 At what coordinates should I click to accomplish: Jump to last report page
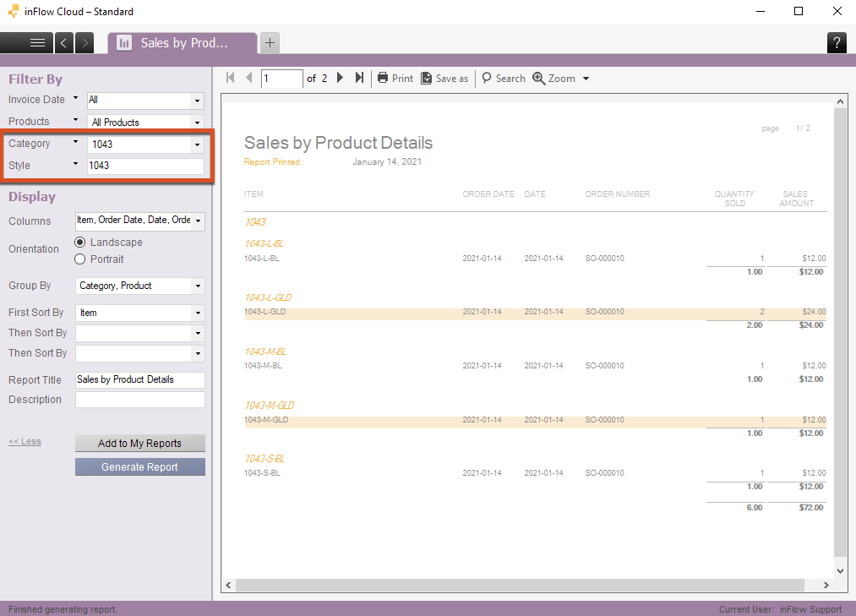(359, 78)
